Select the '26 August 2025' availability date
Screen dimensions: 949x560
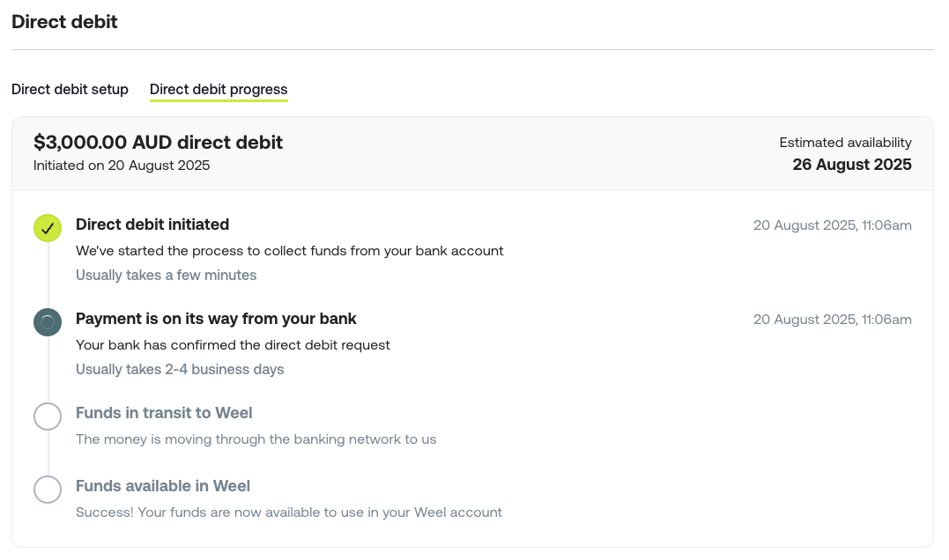(852, 165)
